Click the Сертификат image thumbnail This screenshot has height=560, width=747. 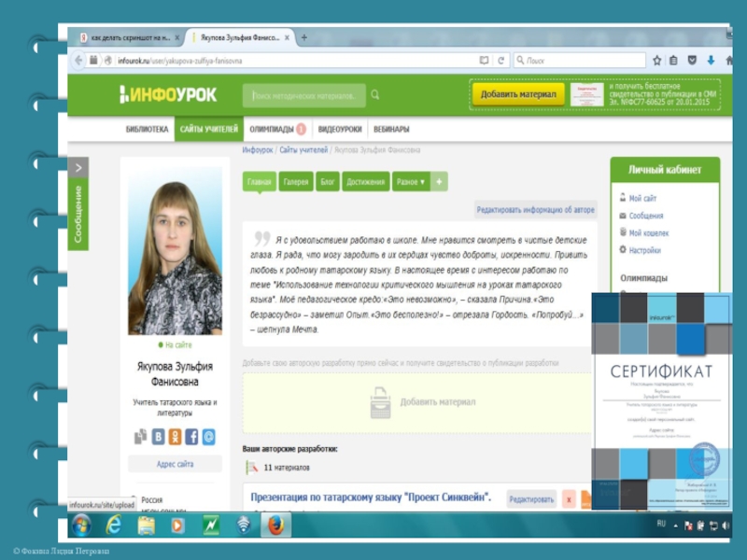(661, 401)
